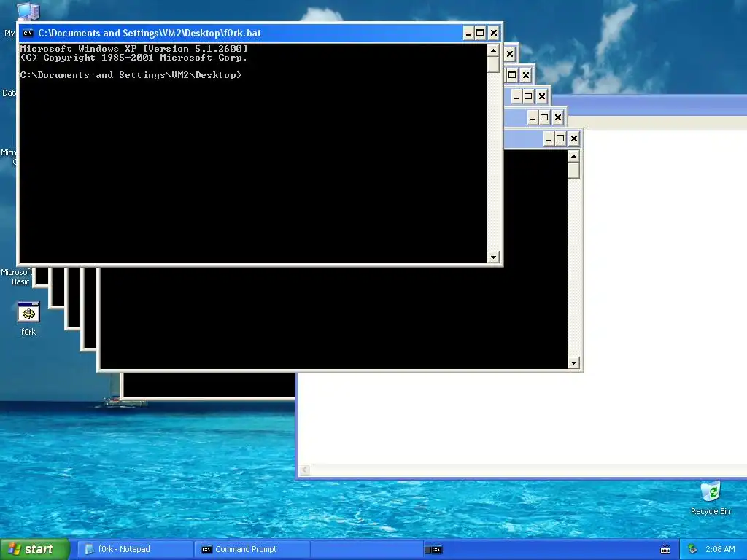Image resolution: width=747 pixels, height=560 pixels.
Task: Click the 'C:\Documents and Settings\VM2\Desktop>' prompt
Action: coord(131,75)
